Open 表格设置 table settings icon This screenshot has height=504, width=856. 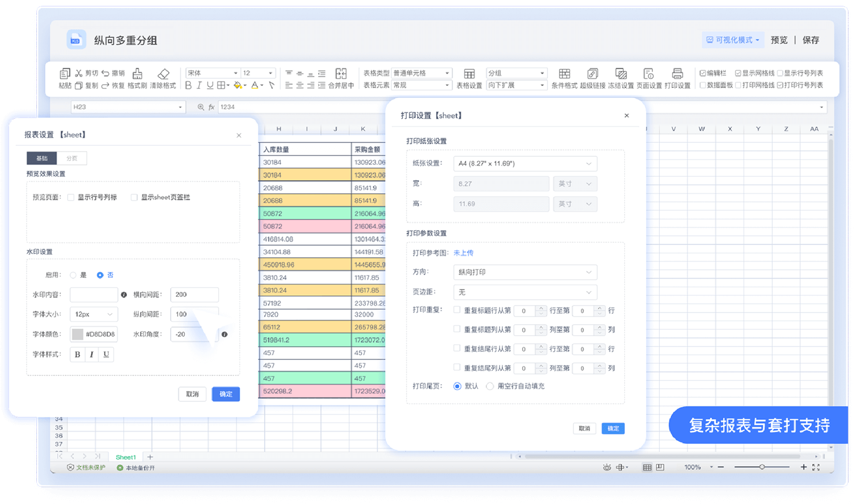point(469,74)
